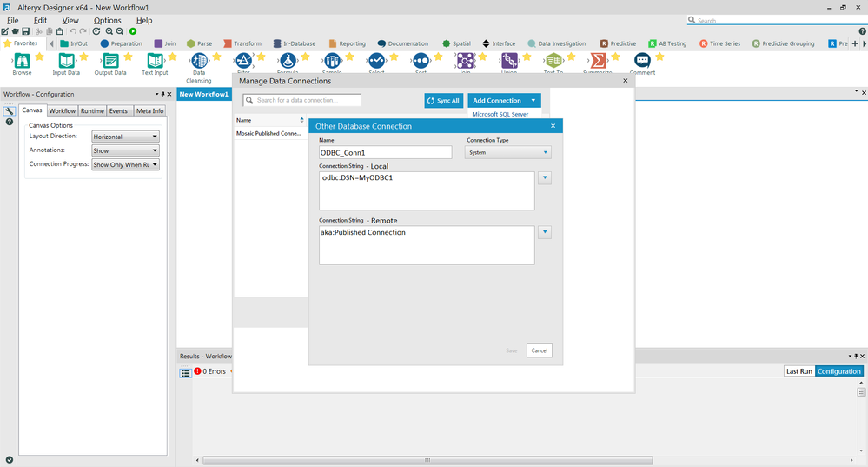Image resolution: width=868 pixels, height=467 pixels.
Task: Toggle favorite star next to Comment tool
Action: click(659, 57)
